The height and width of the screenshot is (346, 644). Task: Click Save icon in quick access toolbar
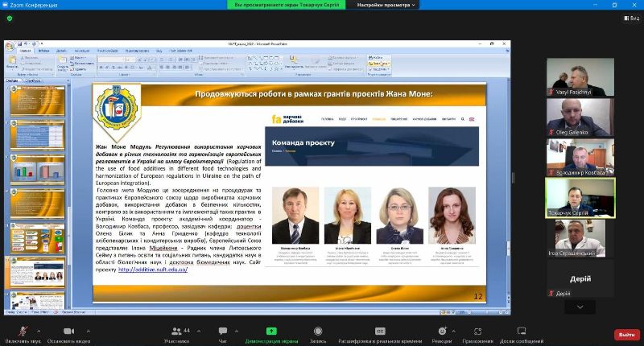(x=19, y=43)
